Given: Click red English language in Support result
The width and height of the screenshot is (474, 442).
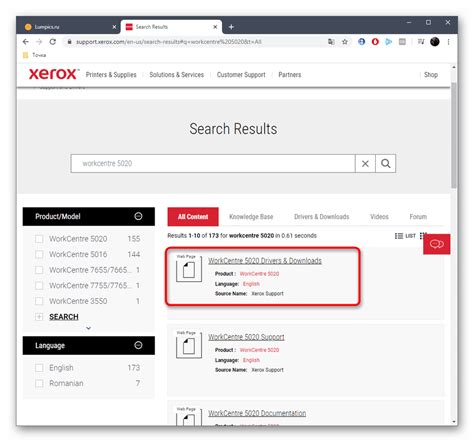Looking at the screenshot, I should coord(251,360).
